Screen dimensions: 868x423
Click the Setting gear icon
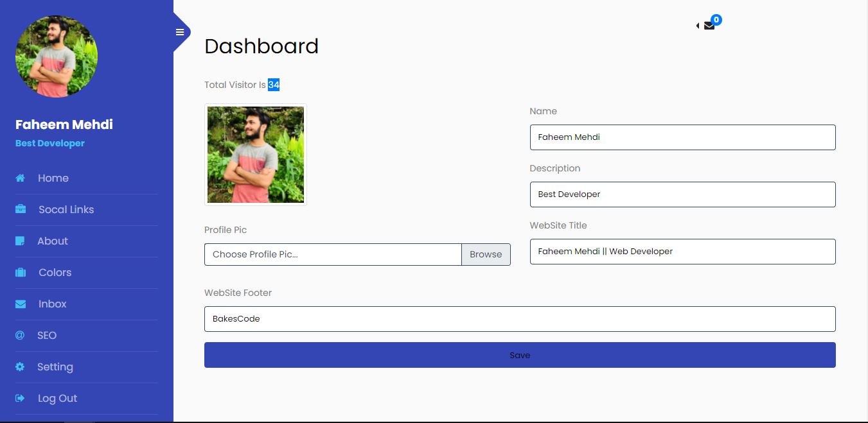click(x=20, y=367)
